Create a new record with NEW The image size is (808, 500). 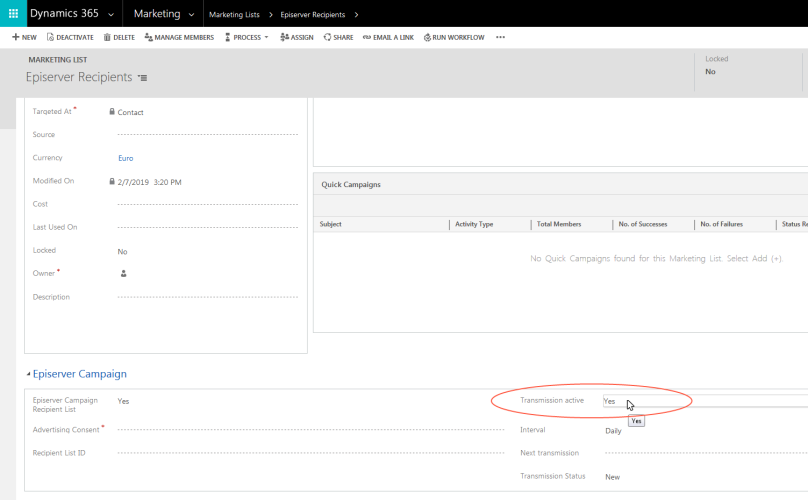(x=24, y=37)
